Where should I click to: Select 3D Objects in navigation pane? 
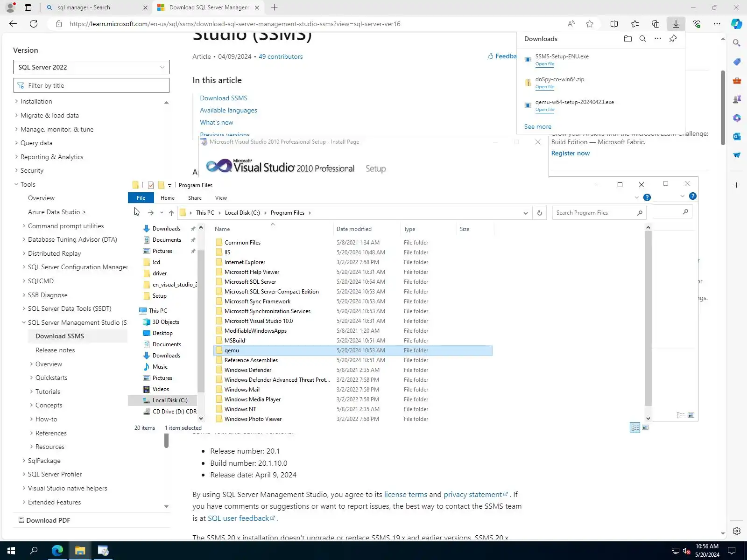166,322
